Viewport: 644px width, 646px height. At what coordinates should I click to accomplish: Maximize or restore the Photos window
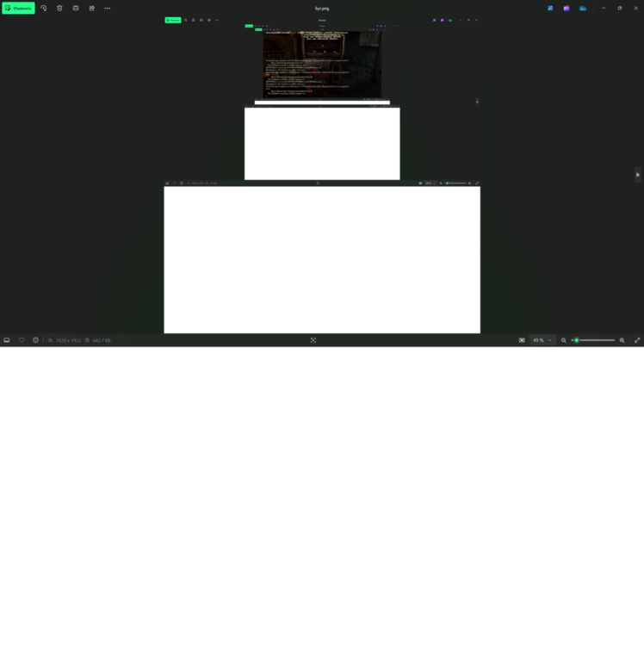[x=620, y=9]
